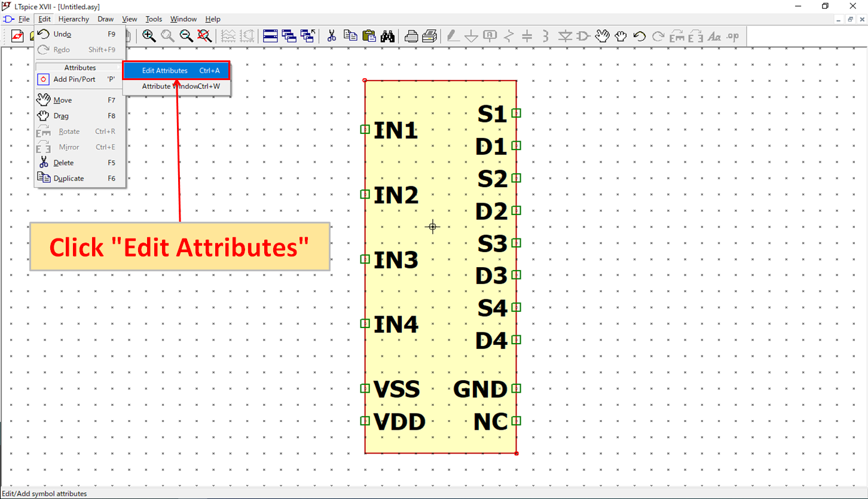Viewport: 868px width, 499px height.
Task: Click the Undo arrow icon
Action: [x=639, y=36]
